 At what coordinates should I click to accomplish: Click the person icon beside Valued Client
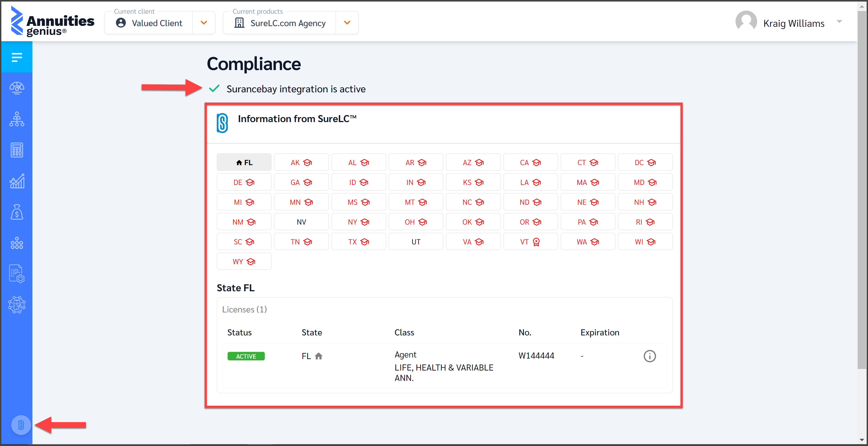[x=121, y=23]
